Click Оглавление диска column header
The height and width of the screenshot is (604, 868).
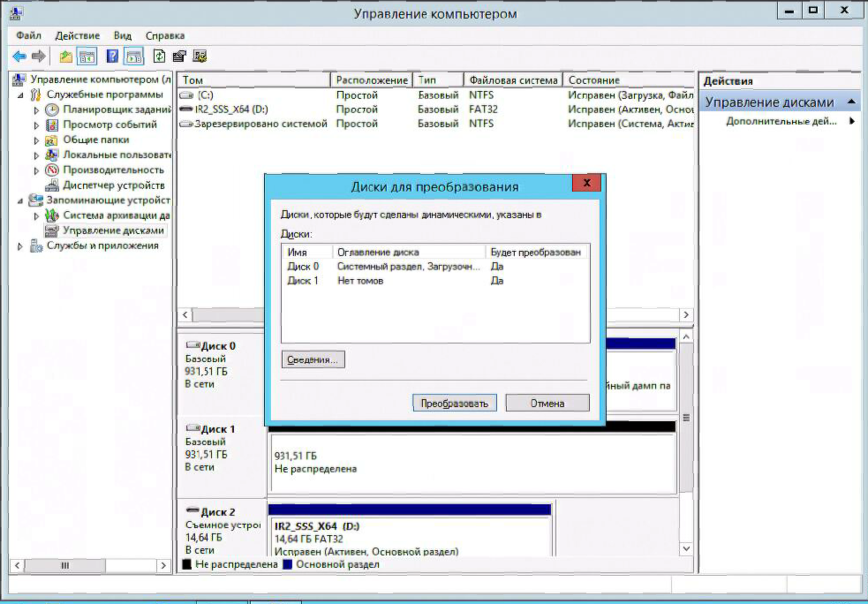click(x=409, y=252)
